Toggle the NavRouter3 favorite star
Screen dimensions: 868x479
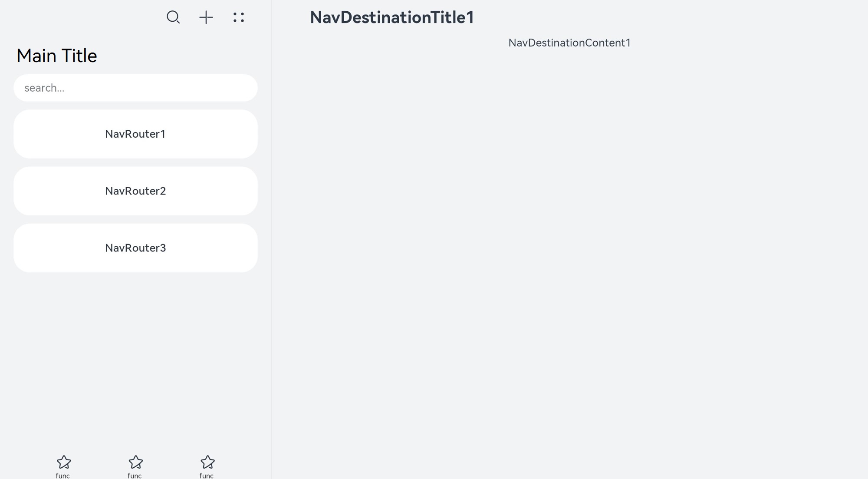[207, 462]
